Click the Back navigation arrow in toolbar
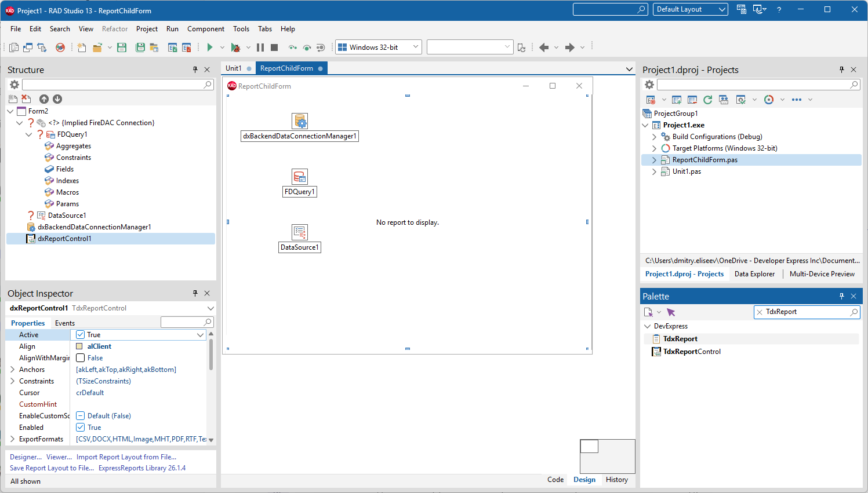Image resolution: width=868 pixels, height=493 pixels. click(544, 48)
